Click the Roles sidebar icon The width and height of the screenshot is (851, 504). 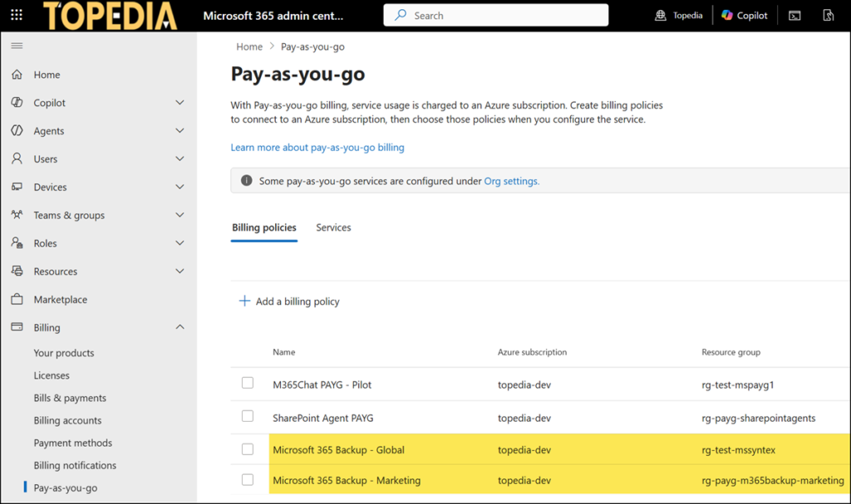coord(17,242)
